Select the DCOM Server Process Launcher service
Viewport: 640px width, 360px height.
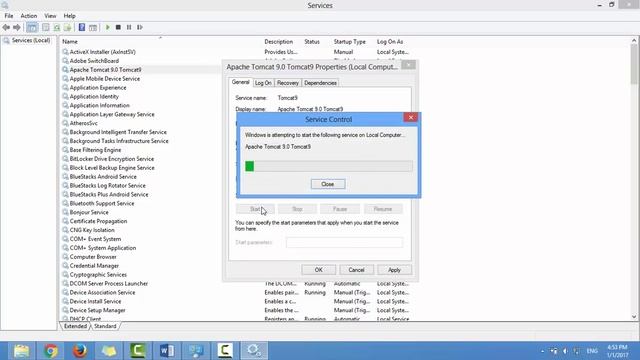click(109, 284)
